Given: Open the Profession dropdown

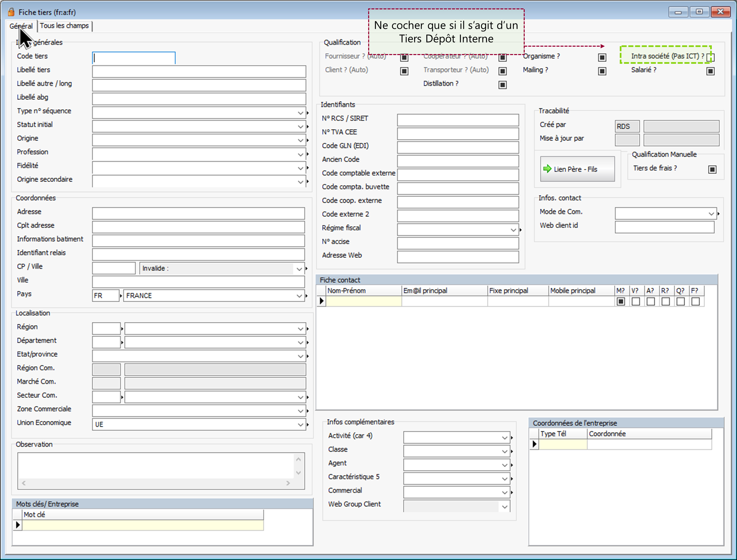Looking at the screenshot, I should 300,154.
